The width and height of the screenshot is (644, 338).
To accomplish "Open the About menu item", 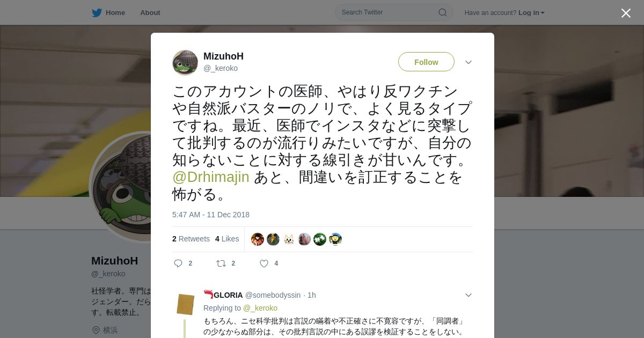I will pos(150,12).
